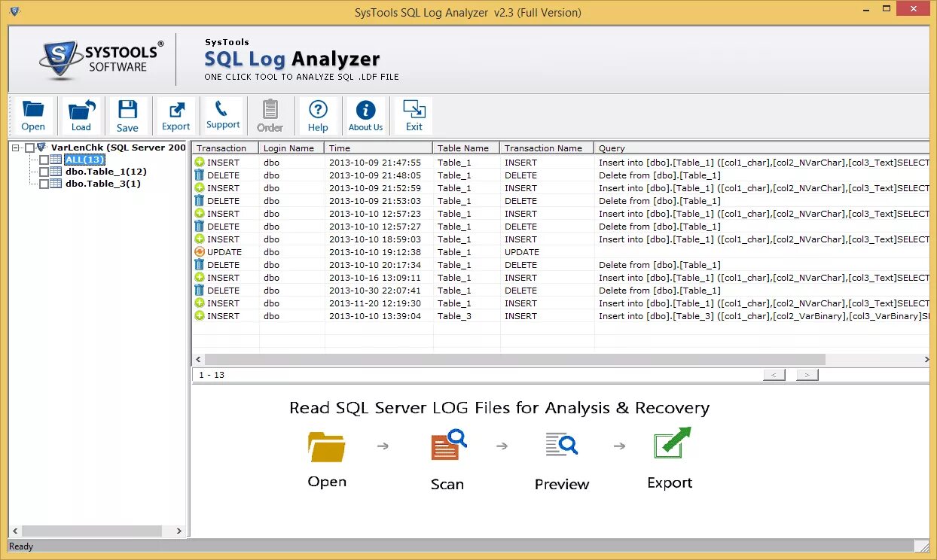Sort by Login Name column header
Viewport: 937px width, 560px height.
coord(291,148)
